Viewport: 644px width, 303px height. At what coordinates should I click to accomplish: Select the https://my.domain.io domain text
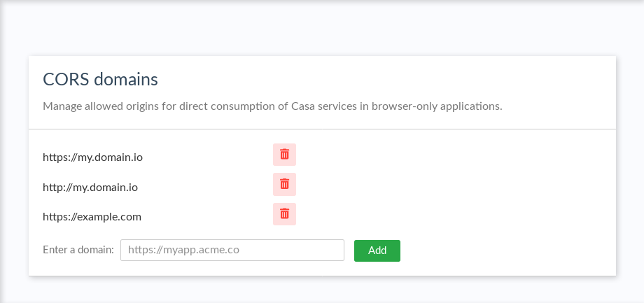pos(92,157)
